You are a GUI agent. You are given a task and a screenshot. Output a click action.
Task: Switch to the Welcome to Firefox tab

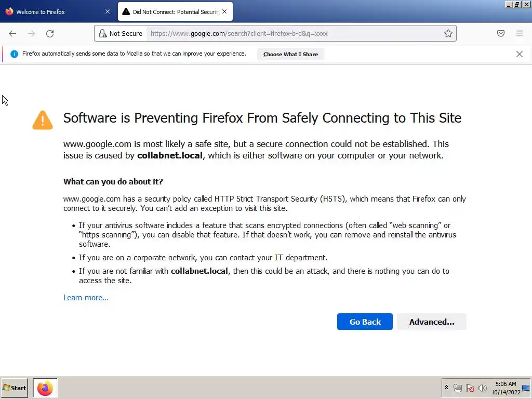tap(58, 11)
